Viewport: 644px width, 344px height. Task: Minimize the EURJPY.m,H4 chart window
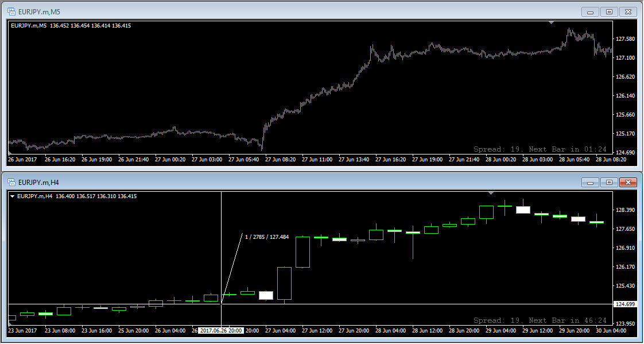coord(591,183)
